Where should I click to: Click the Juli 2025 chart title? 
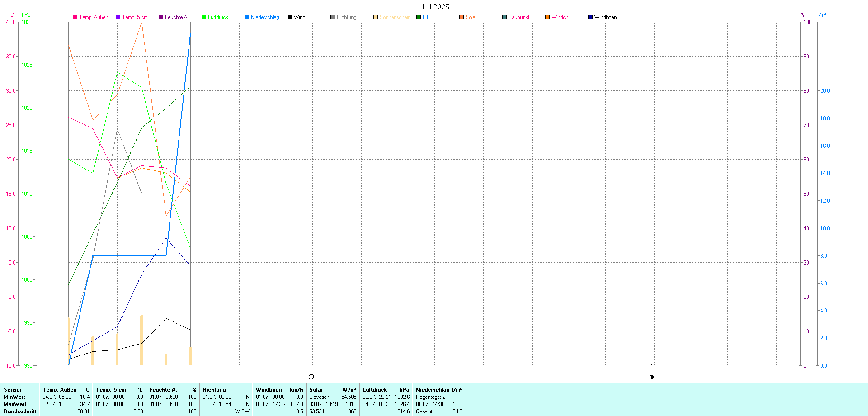click(x=434, y=7)
